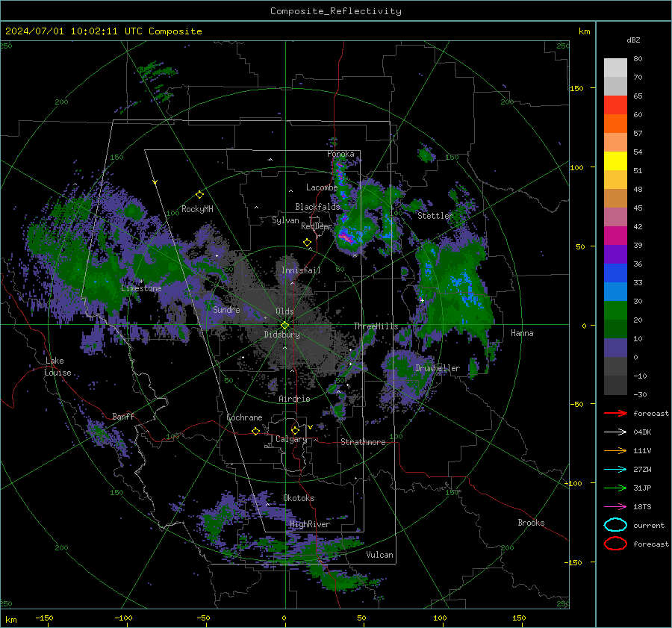Click the RedDeer city label
The height and width of the screenshot is (628, 672).
317,226
